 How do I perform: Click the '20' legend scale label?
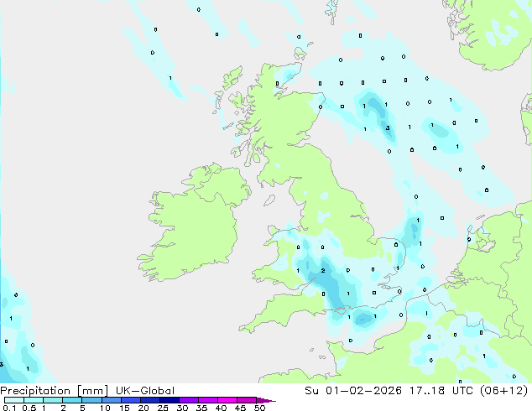tap(143, 408)
